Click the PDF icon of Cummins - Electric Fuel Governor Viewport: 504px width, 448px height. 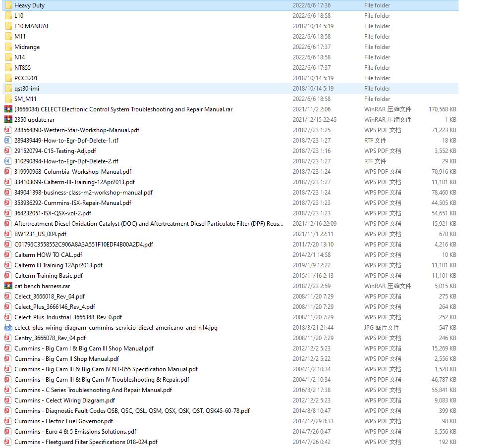click(8, 421)
